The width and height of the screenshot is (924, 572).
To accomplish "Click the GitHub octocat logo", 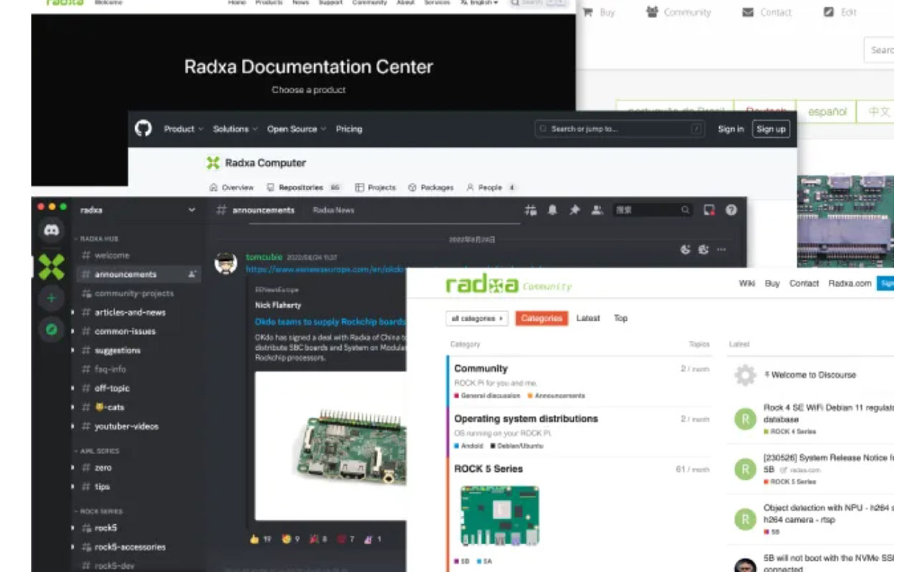I will point(143,128).
